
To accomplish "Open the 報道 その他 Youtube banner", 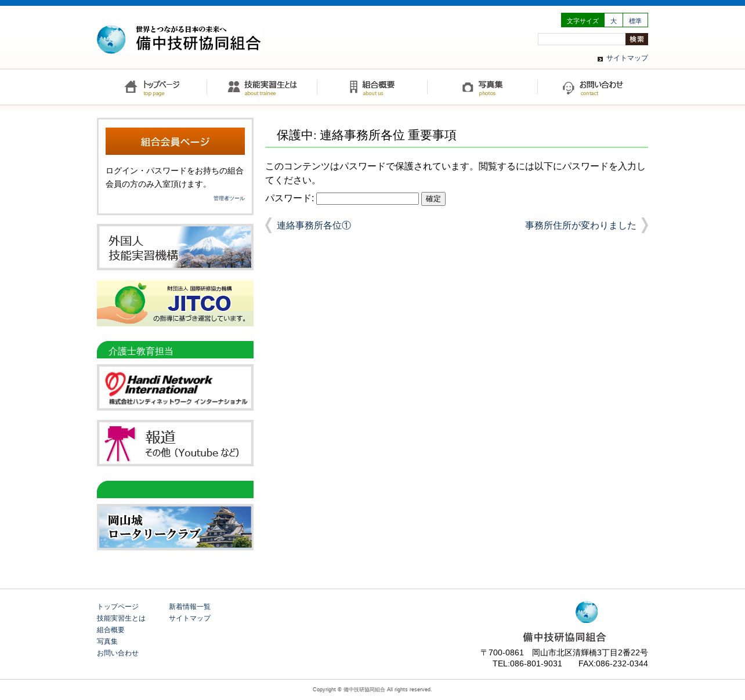I will pyautogui.click(x=175, y=443).
